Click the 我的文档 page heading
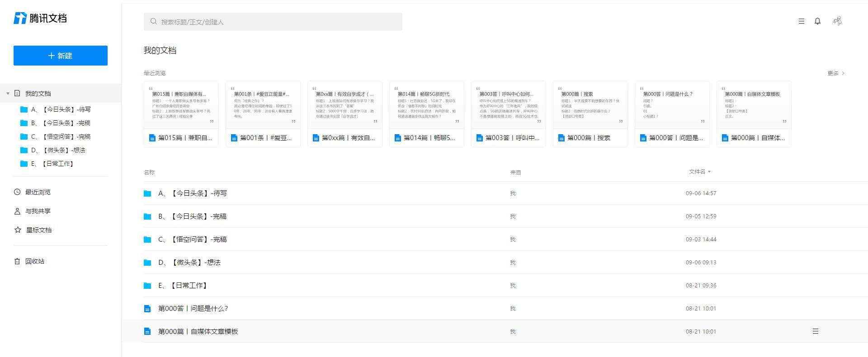This screenshot has height=357, width=868. pos(160,51)
